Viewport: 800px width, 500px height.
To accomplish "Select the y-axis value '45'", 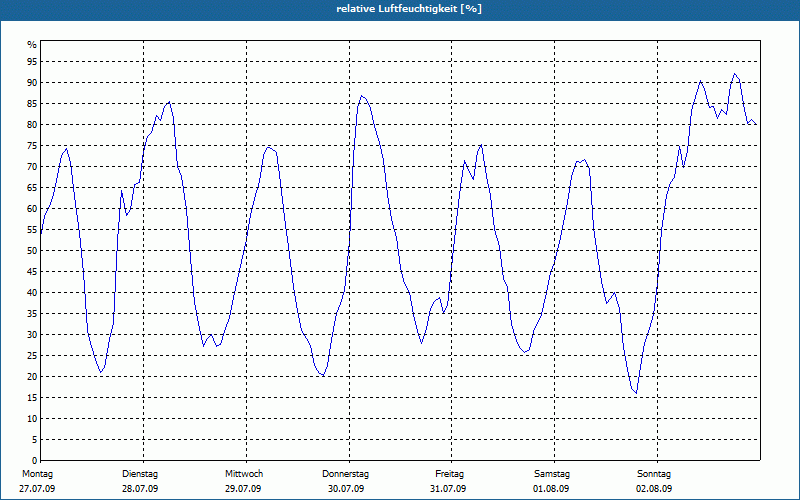I will 32,271.
